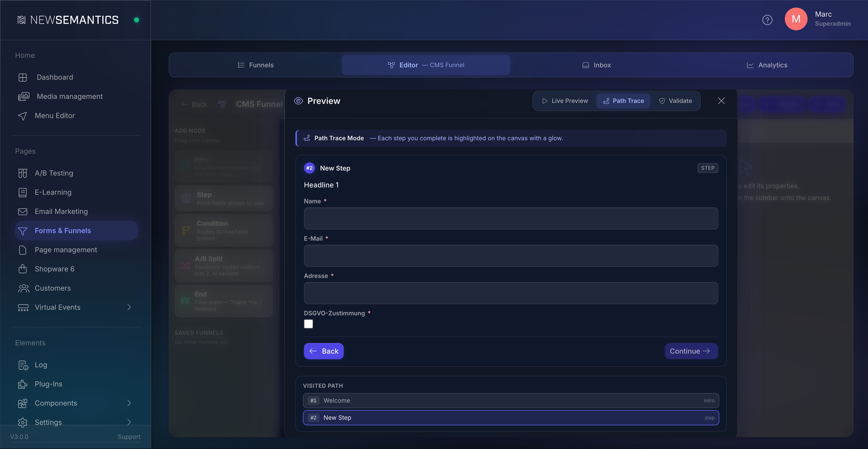Click the Path Trace Mode banner icon
Screen dimensions: 868x449
(307, 138)
